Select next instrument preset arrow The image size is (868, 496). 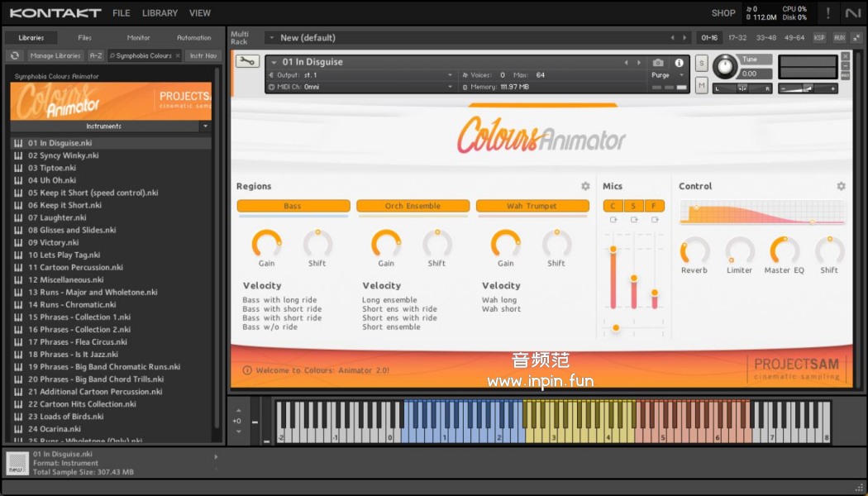[639, 63]
